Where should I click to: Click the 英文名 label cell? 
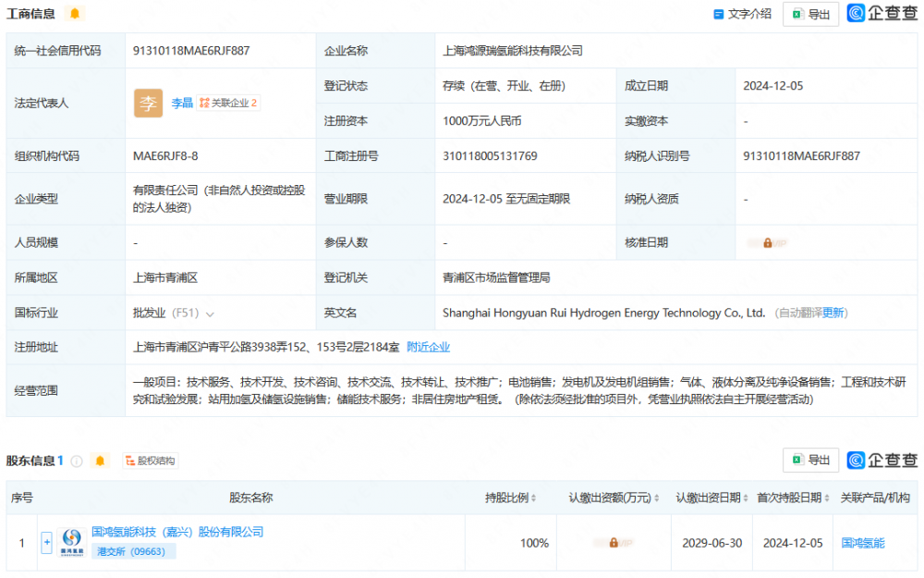(x=375, y=313)
